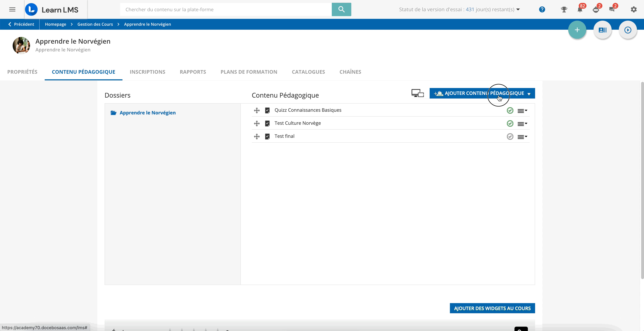The height and width of the screenshot is (331, 644).
Task: Click the teal search magnifier button
Action: click(341, 10)
